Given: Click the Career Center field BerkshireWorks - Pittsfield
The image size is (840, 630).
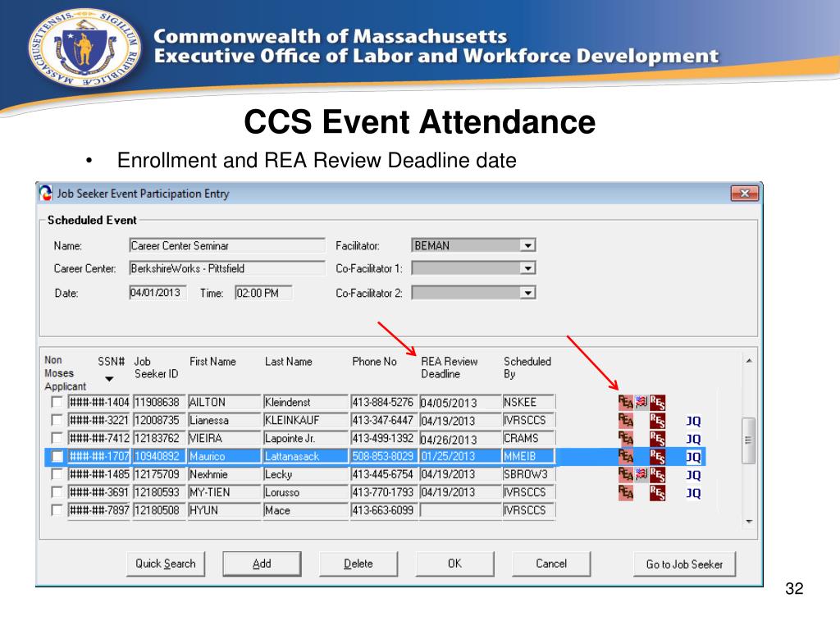Looking at the screenshot, I should coord(227,268).
